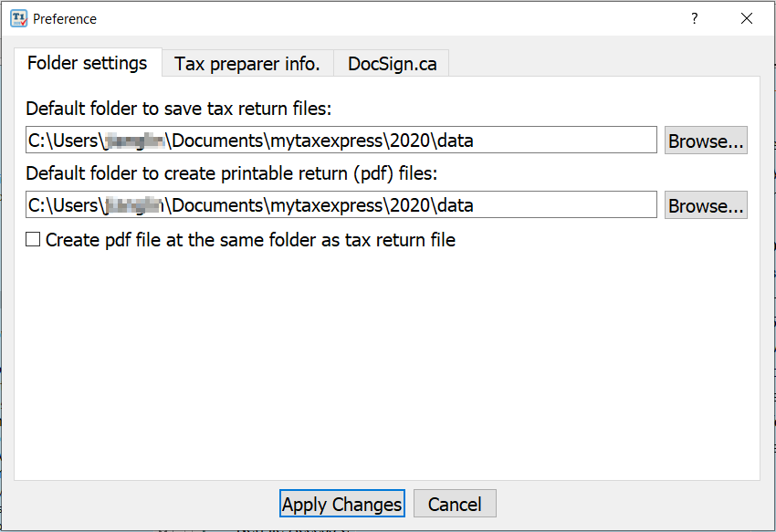
Task: Click the empty title bar area left of help button
Action: pyautogui.click(x=383, y=18)
